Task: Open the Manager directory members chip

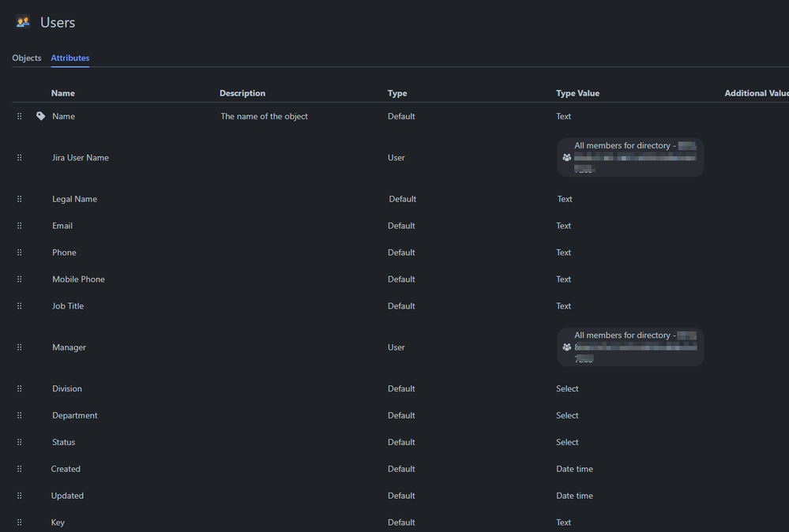Action: click(630, 347)
